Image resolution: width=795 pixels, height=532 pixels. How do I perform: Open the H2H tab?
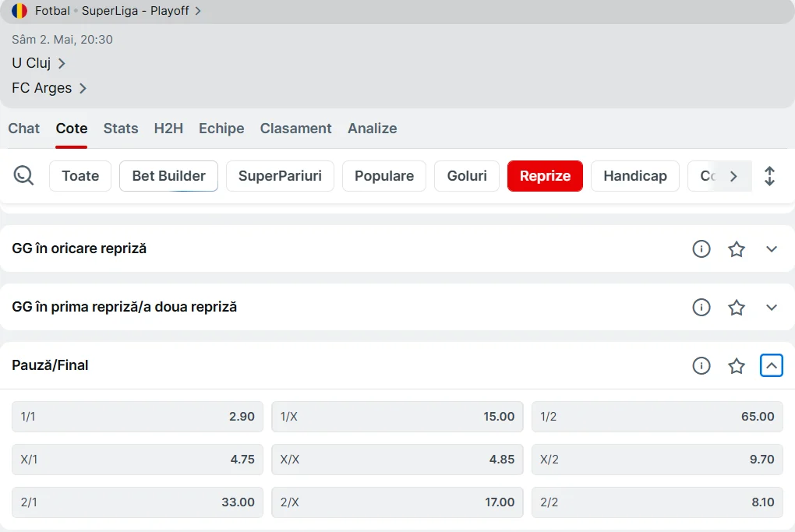pos(168,129)
